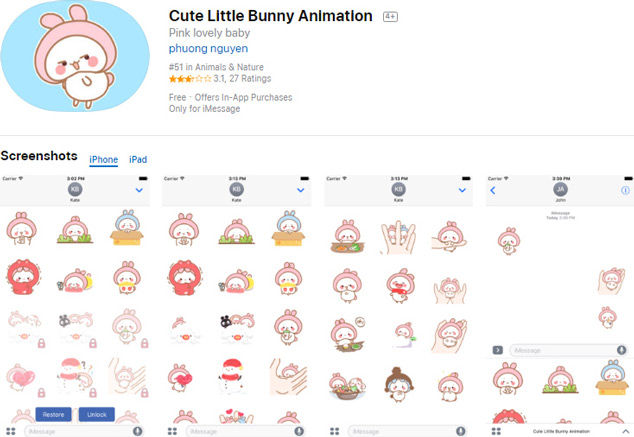634x437 pixels.
Task: Tap the info icon in fourth screenshot
Action: pos(625,190)
